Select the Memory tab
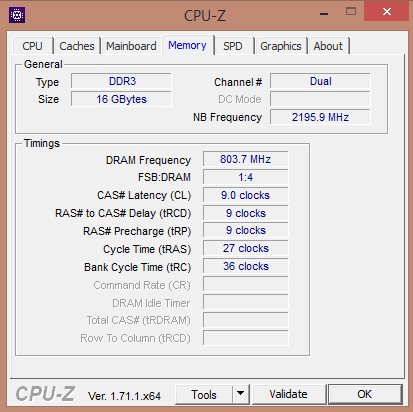This screenshot has height=412, width=413. 187,45
